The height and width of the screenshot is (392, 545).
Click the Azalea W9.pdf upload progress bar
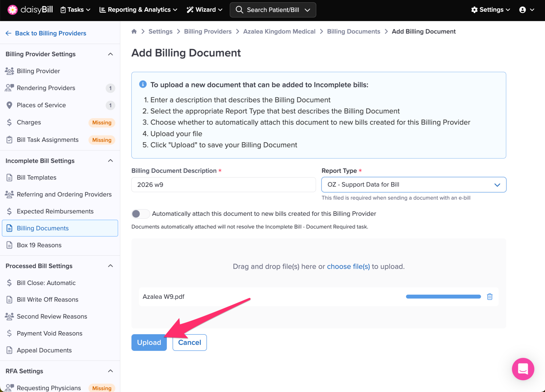(x=443, y=296)
